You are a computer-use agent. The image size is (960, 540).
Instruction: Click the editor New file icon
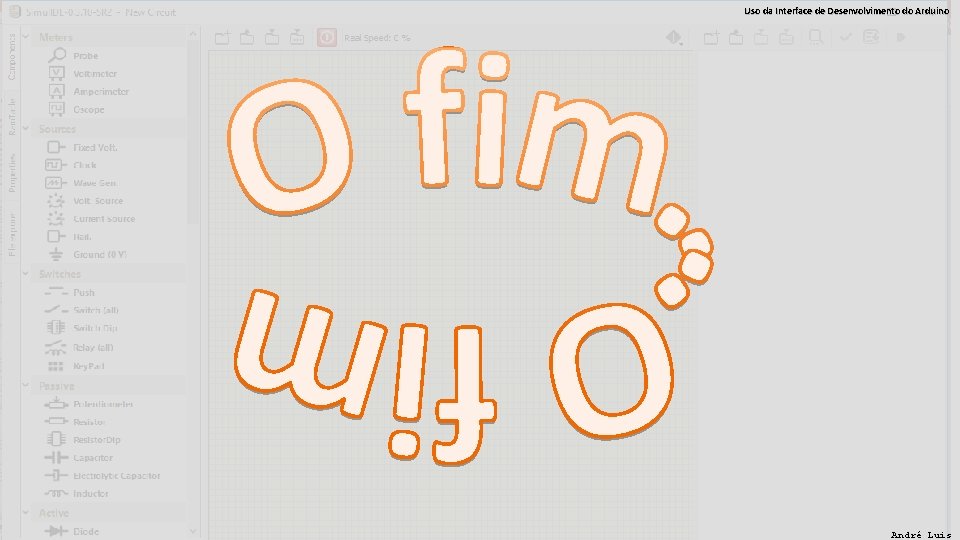[x=711, y=38]
